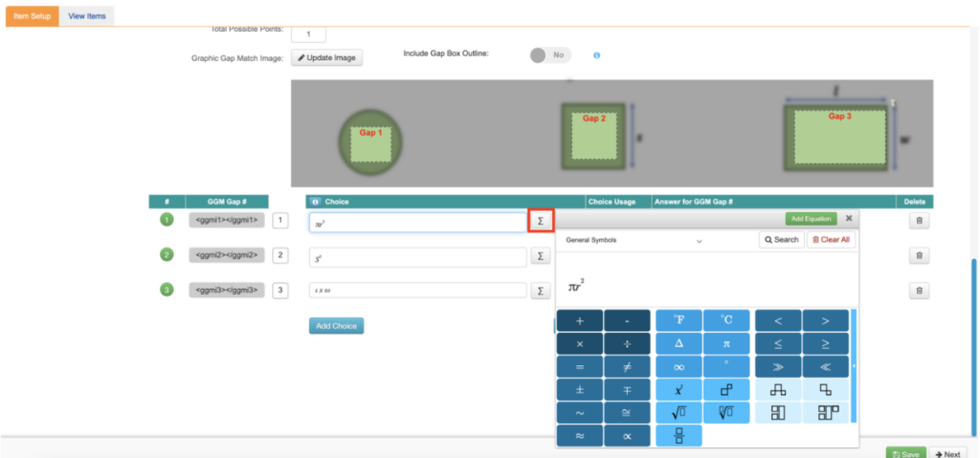Close the equation editor popup

[848, 219]
